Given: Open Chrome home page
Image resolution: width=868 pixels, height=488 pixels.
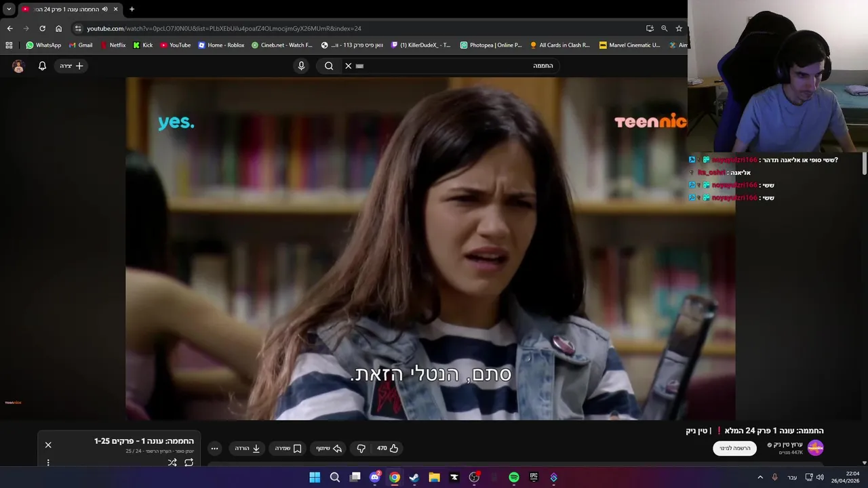Looking at the screenshot, I should pos(59,28).
